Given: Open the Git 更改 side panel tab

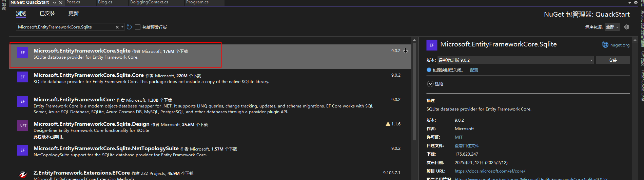Looking at the screenshot, I should (642, 58).
